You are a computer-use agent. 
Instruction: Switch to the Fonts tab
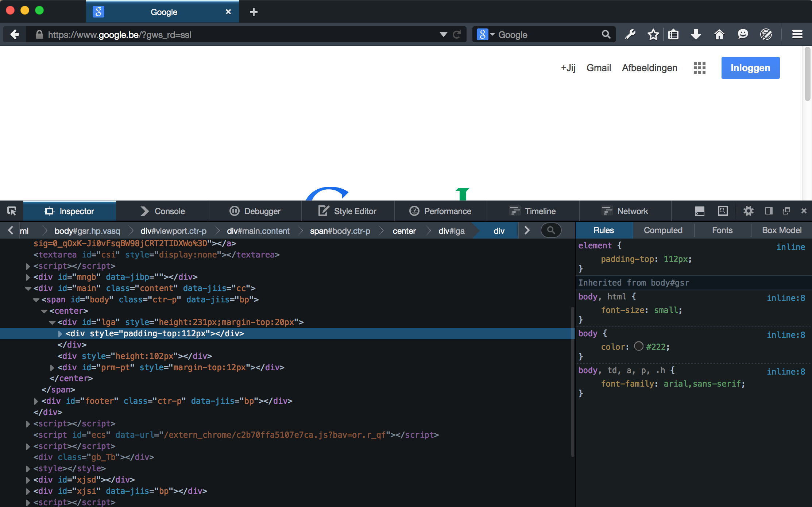coord(722,230)
